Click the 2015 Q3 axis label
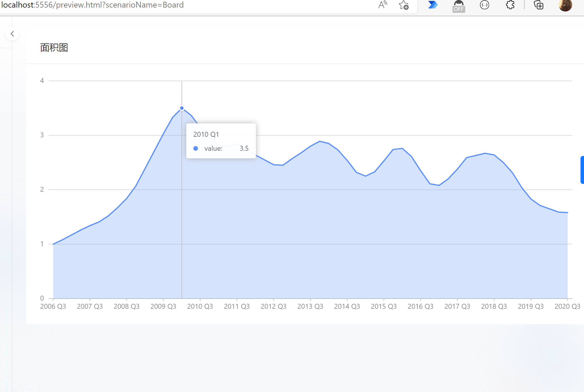Screen dimensions: 584x392 [x=384, y=306]
